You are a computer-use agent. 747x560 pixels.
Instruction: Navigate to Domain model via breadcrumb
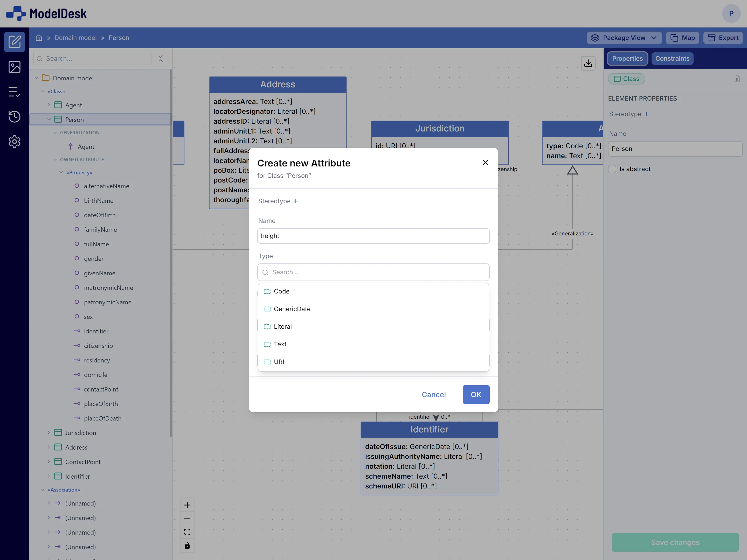pos(75,38)
